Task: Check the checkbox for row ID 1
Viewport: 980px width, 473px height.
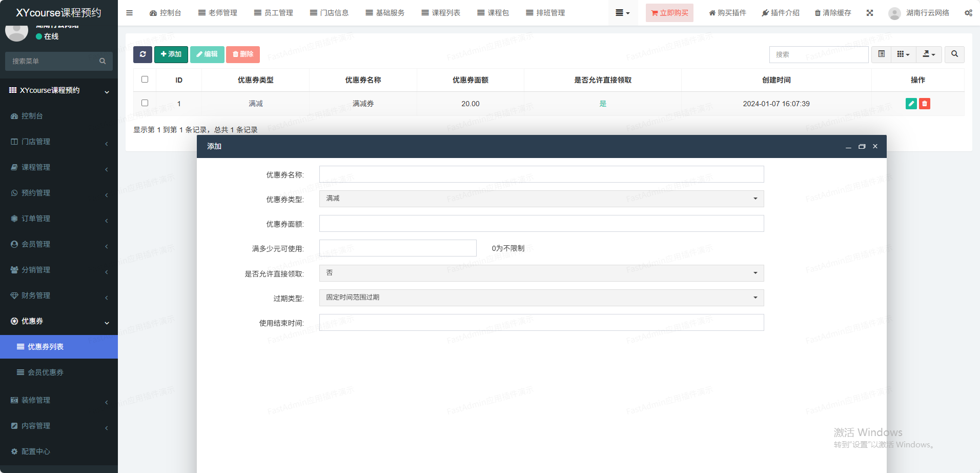Action: (x=145, y=103)
